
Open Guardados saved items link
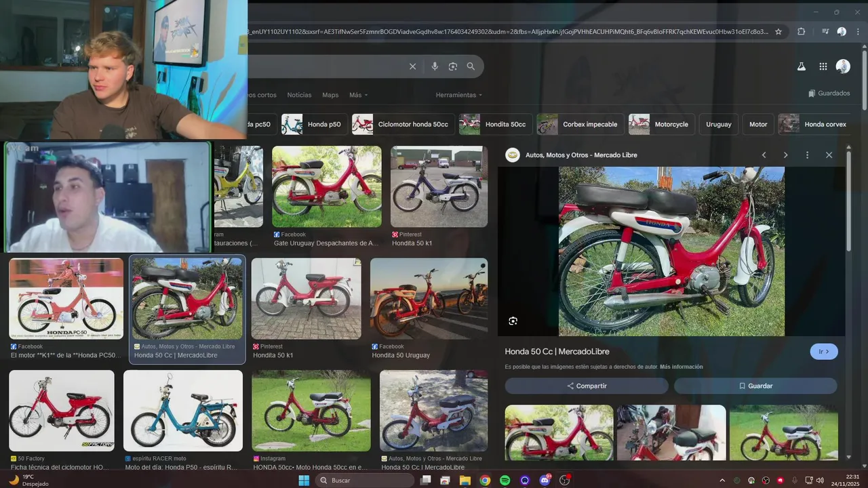(829, 94)
